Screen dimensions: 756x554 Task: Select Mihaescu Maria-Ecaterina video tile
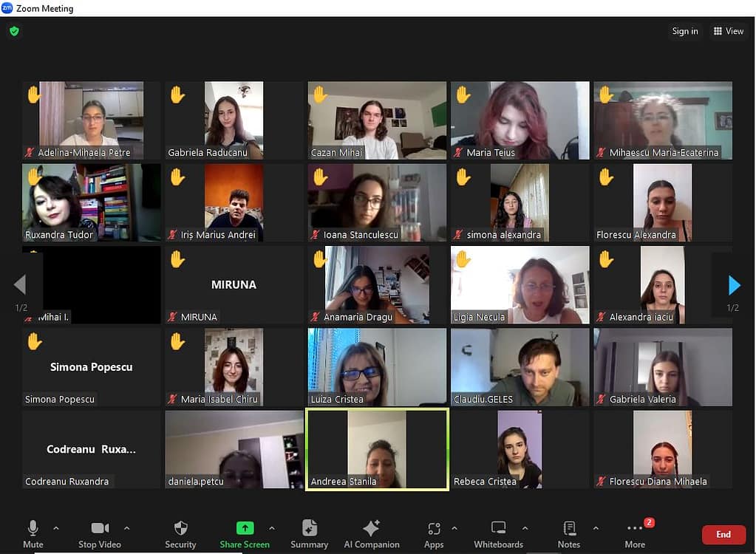point(663,120)
